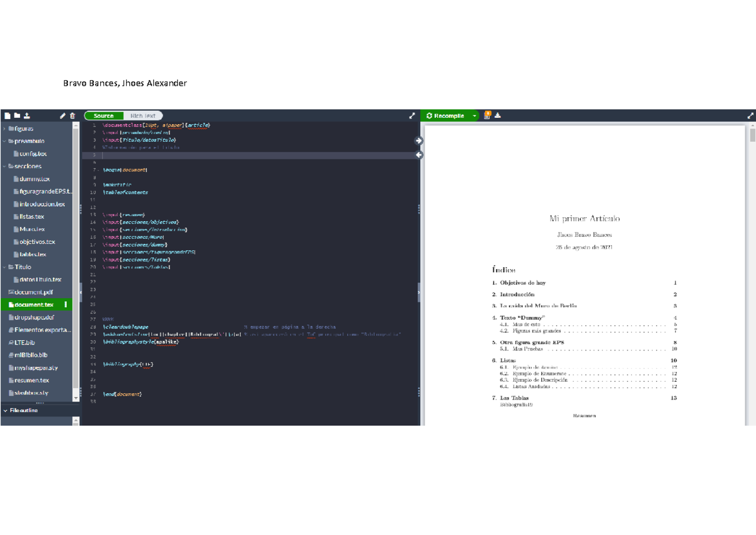Upload a file using the upload icon
Viewport: 756px width, 535px height.
click(27, 116)
